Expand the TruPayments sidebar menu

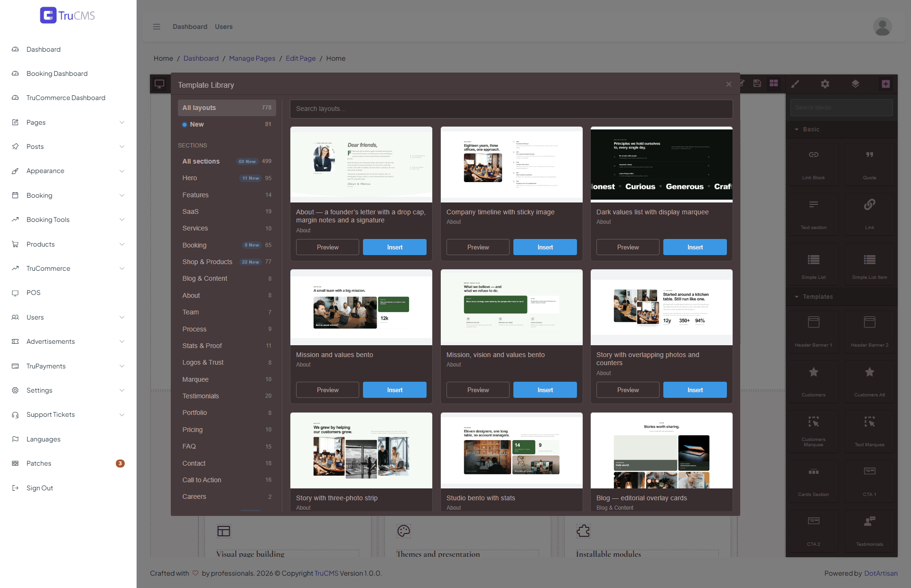tap(68, 366)
